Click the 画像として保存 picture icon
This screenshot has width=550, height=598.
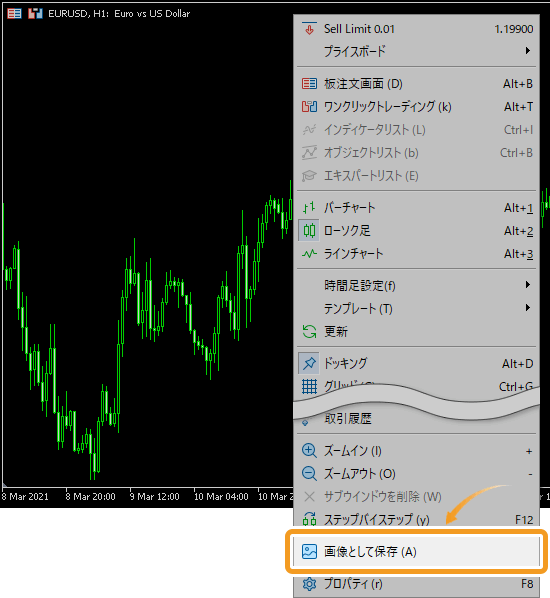point(309,552)
